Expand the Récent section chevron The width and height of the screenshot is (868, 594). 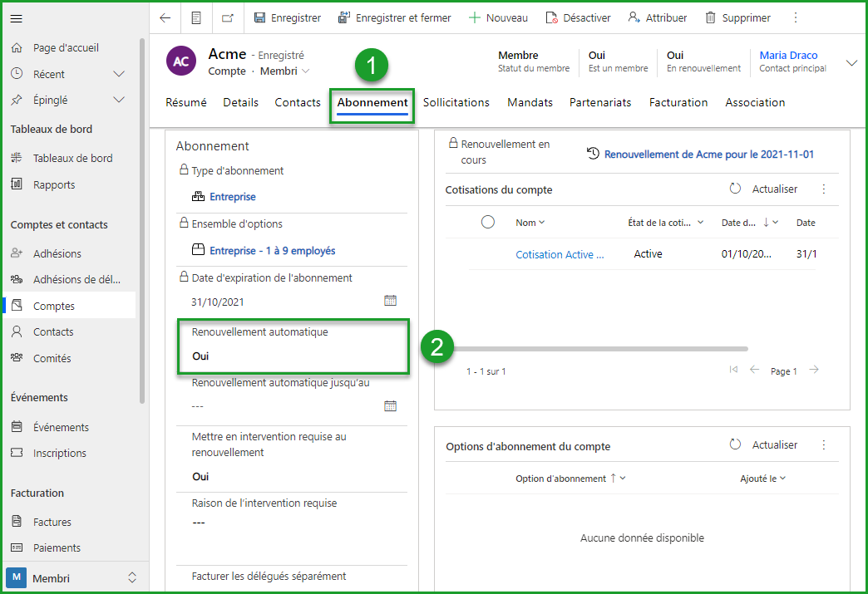coord(119,74)
